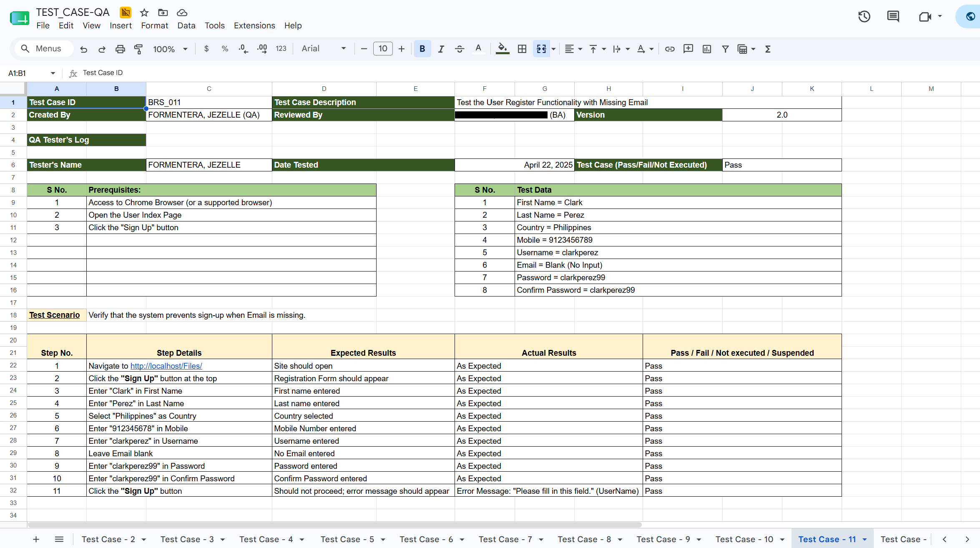Format as percent with percent icon
Image resolution: width=980 pixels, height=548 pixels.
click(x=225, y=49)
